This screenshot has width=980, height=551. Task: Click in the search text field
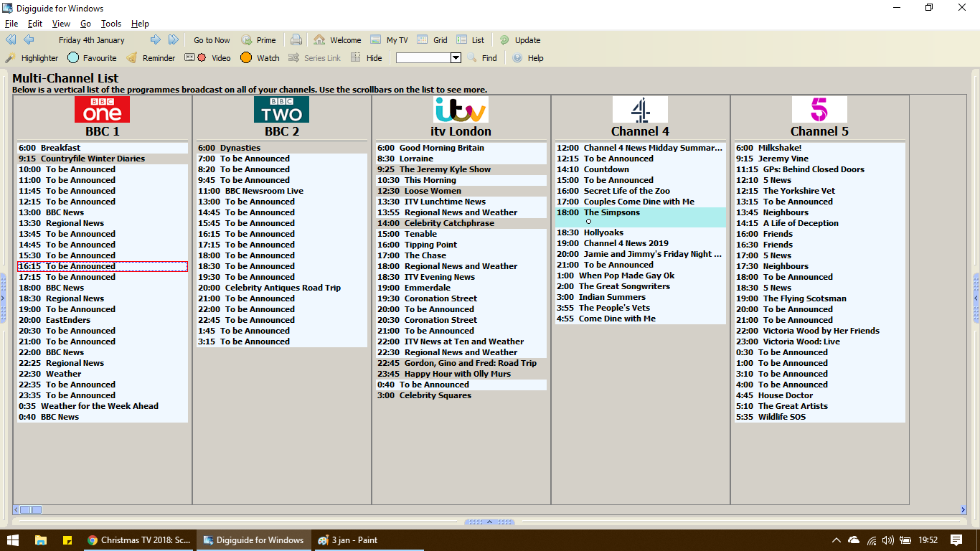click(x=423, y=58)
